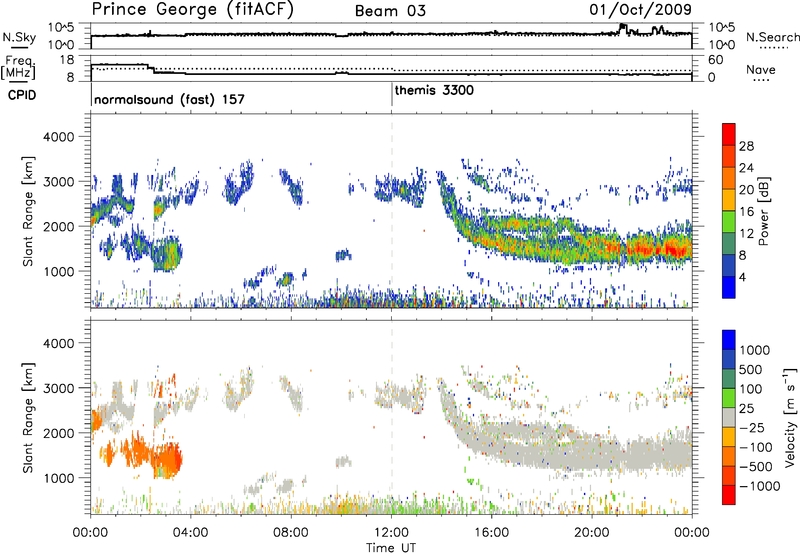Select the 'normalsound (fast) 157' CPID text
The height and width of the screenshot is (554, 800).
[x=169, y=99]
